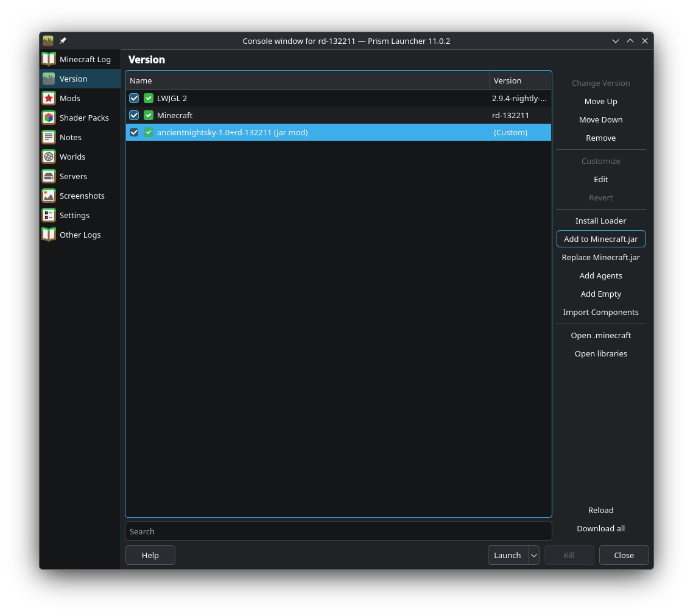693x616 pixels.
Task: Click Import Components
Action: point(600,312)
